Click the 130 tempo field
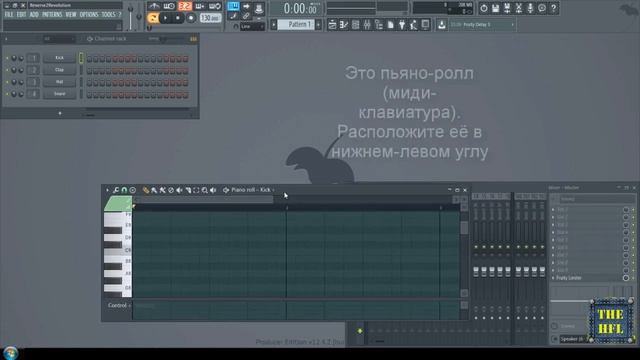 point(211,18)
